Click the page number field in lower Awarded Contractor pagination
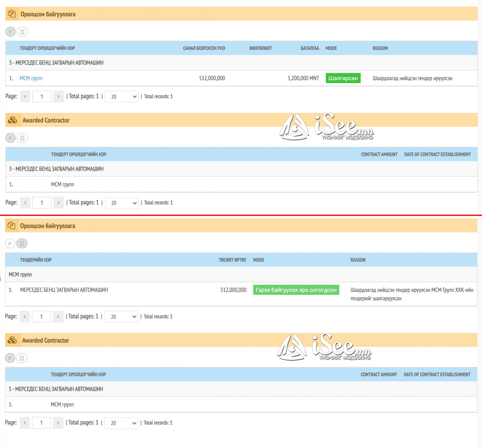This screenshot has width=482, height=448. click(x=41, y=423)
